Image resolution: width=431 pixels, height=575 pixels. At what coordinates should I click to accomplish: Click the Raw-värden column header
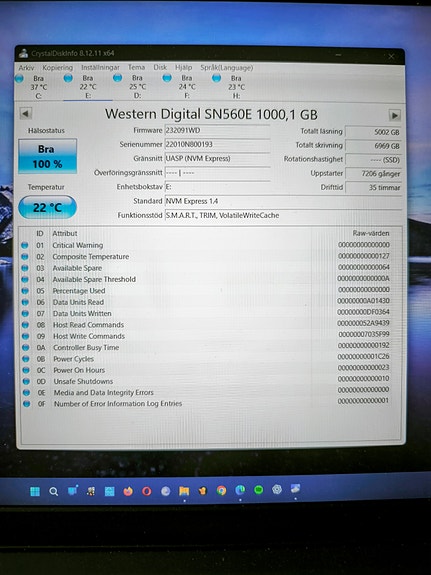click(x=371, y=233)
